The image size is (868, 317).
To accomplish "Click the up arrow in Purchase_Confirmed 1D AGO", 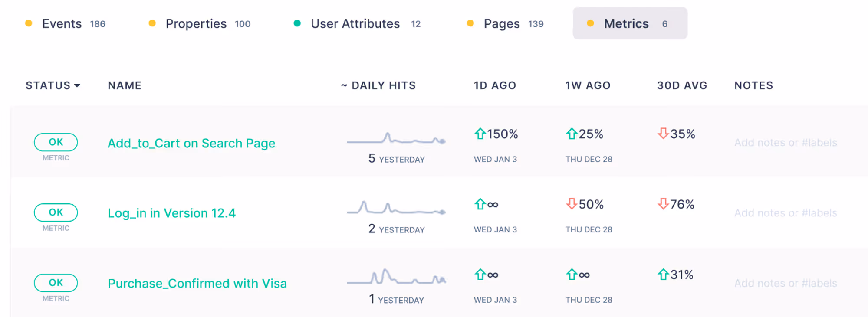I will tap(480, 274).
